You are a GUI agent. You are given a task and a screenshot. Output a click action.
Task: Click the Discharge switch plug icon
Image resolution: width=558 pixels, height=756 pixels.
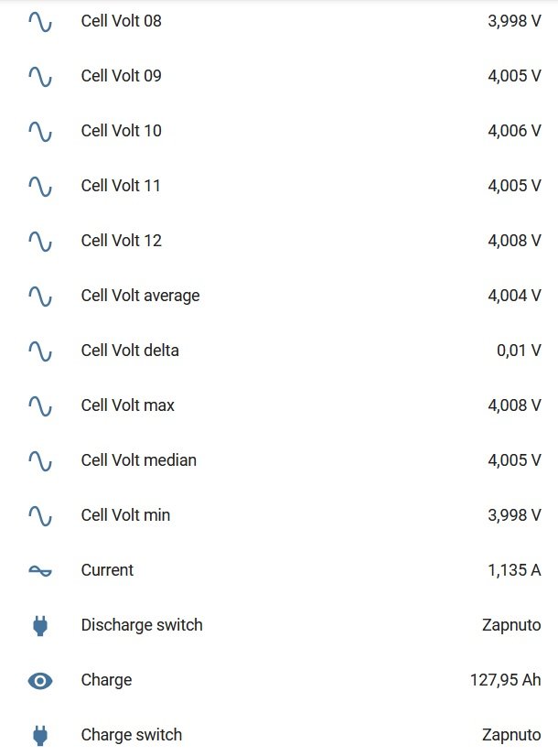coord(40,625)
